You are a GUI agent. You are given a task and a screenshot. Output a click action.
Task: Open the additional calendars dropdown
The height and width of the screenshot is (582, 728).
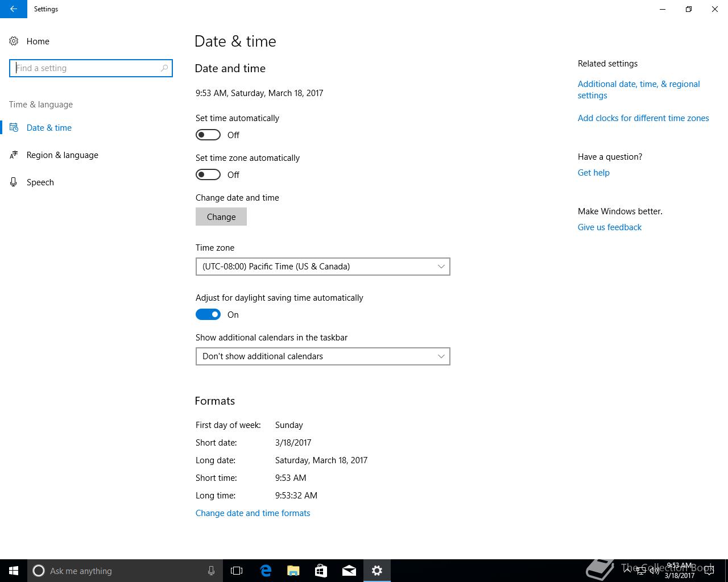pos(323,356)
